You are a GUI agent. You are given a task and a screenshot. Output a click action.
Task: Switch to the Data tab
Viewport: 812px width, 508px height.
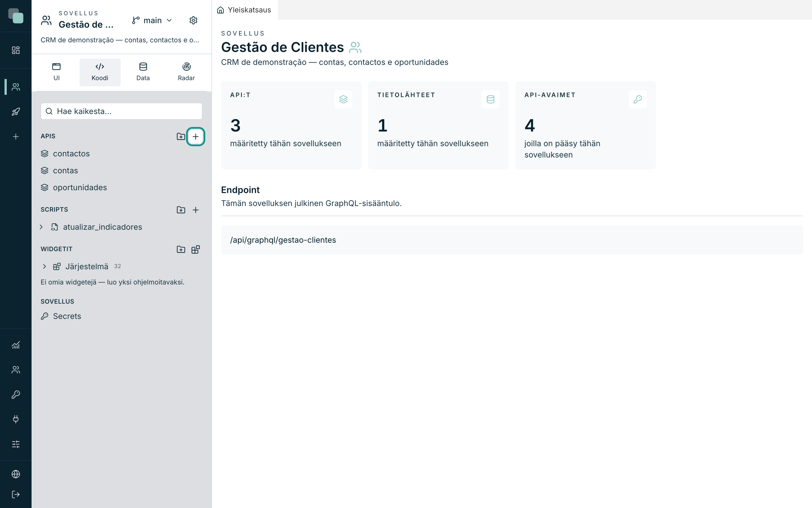[143, 72]
